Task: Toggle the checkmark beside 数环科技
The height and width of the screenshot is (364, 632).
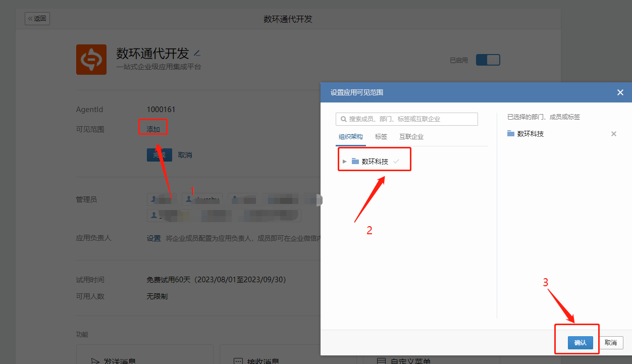Action: pyautogui.click(x=396, y=161)
